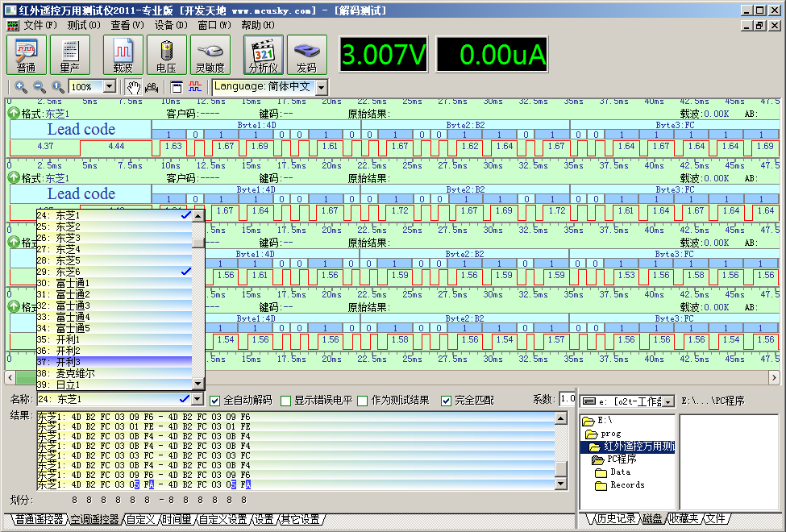The width and height of the screenshot is (786, 532).
Task: Click the 普通 (normal) mode toolbar icon
Action: [x=27, y=55]
